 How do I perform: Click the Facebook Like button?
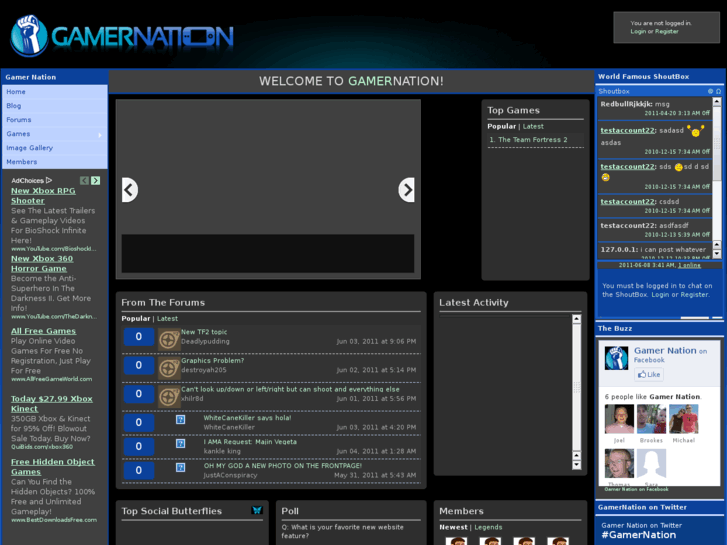click(649, 375)
